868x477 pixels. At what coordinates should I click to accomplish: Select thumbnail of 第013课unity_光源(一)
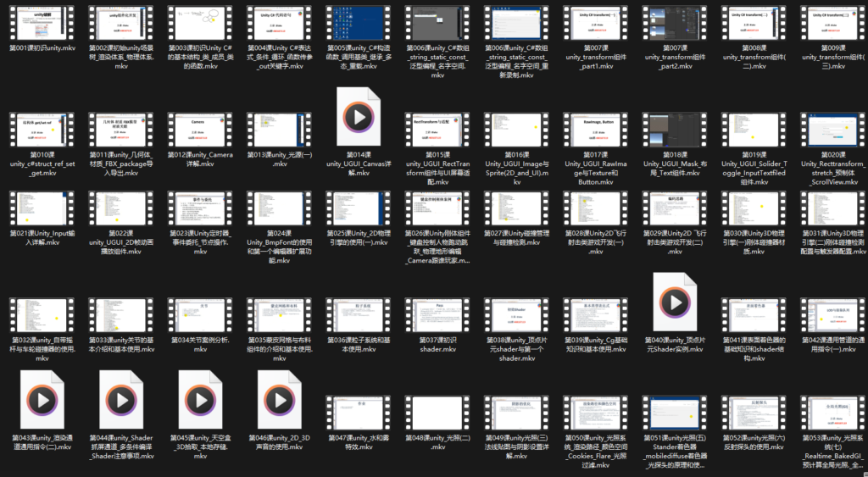click(x=280, y=130)
